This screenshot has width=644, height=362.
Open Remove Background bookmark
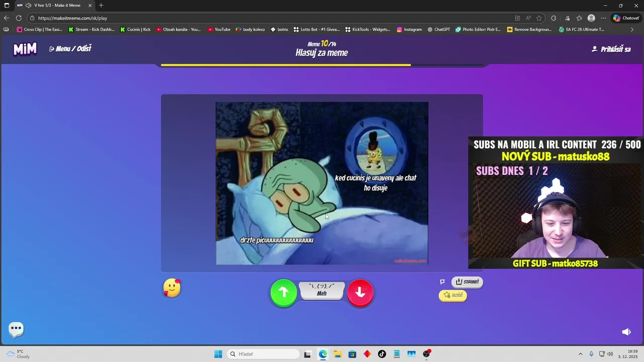pyautogui.click(x=530, y=30)
